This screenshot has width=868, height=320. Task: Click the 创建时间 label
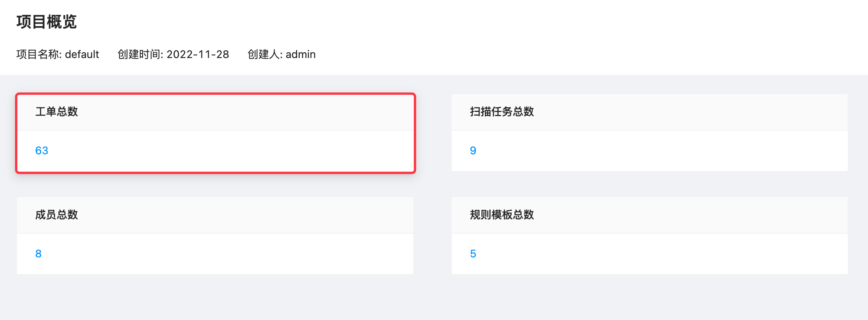tap(139, 54)
